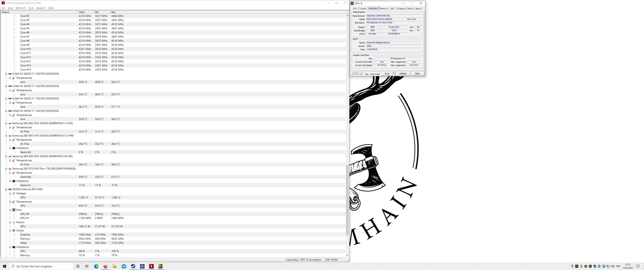The image size is (644, 270).
Task: Open Firefox from the taskbar
Action: pos(106,266)
